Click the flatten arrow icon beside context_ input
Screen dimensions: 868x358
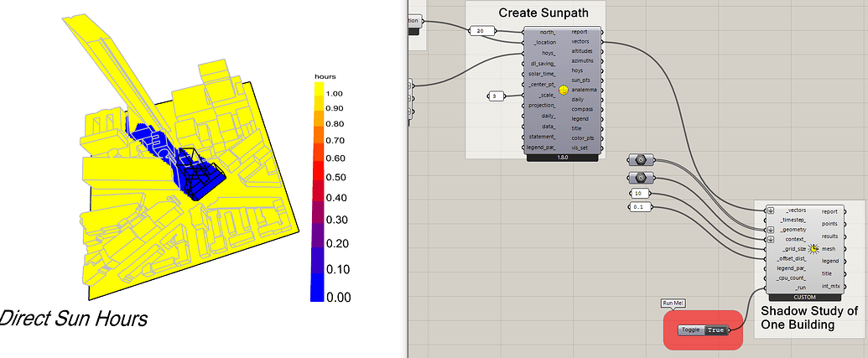pyautogui.click(x=771, y=240)
